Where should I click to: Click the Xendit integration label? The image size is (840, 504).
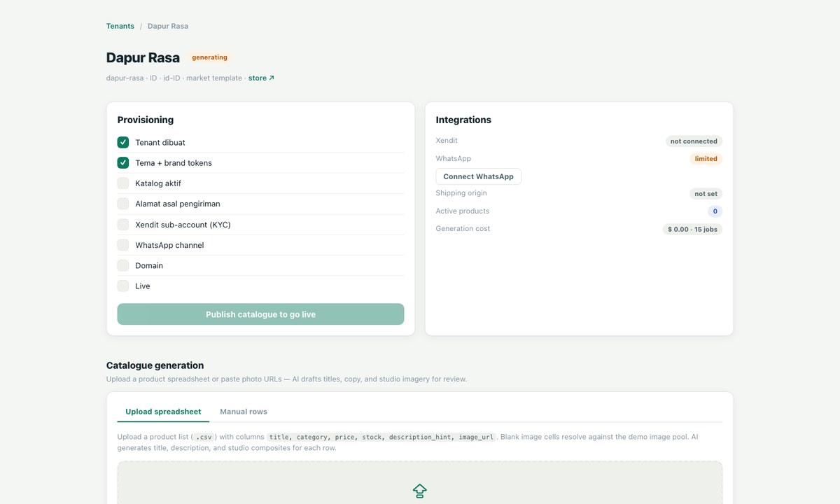coord(447,141)
